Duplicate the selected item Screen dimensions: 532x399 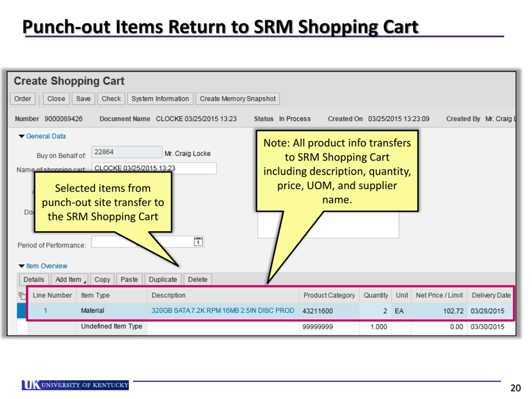pos(163,280)
